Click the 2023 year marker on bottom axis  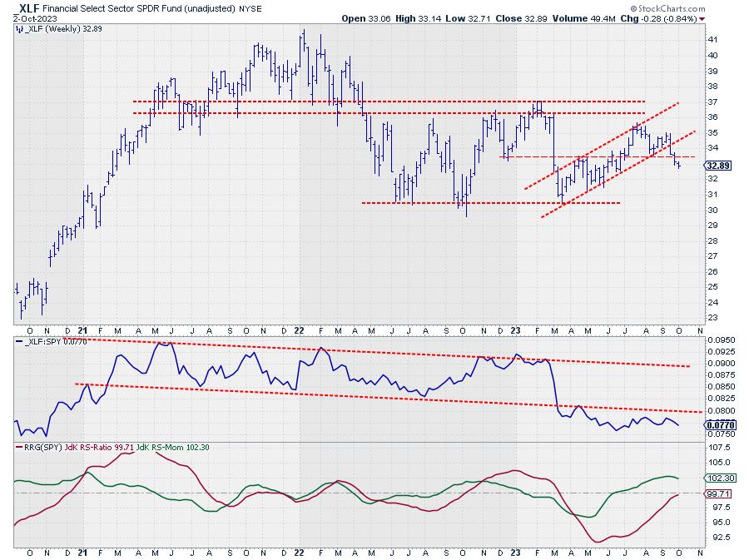(516, 551)
